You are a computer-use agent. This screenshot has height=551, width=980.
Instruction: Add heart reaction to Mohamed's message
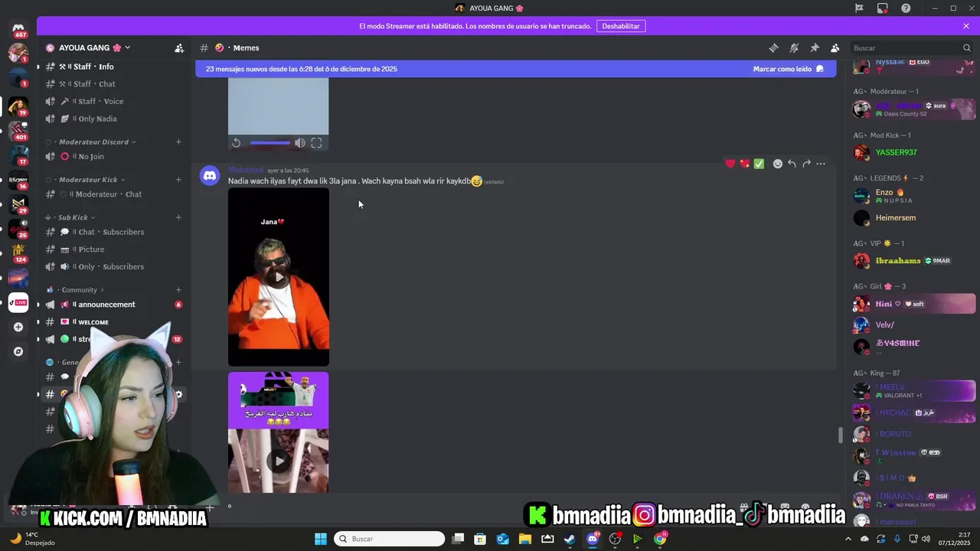click(x=730, y=164)
